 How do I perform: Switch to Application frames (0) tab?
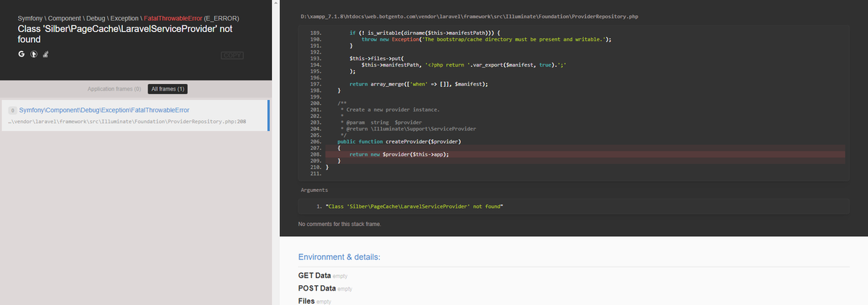tap(114, 89)
